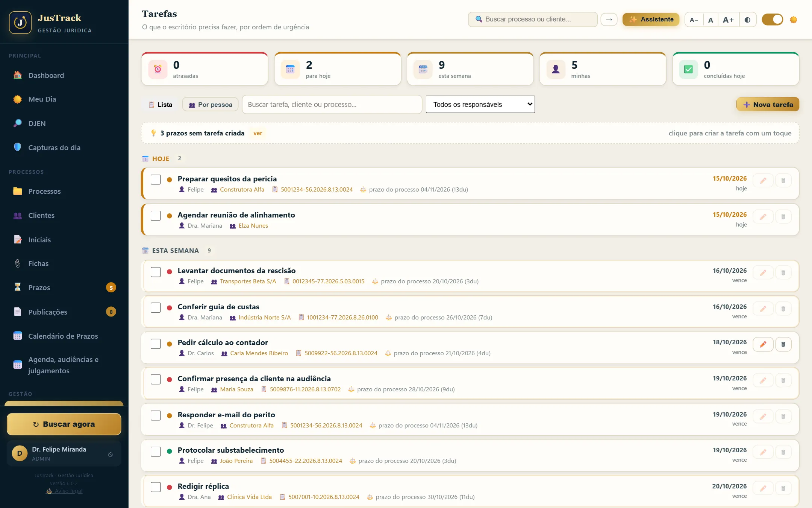Viewport: 812px width, 508px height.
Task: Click the sun icon in the header
Action: coord(794,20)
